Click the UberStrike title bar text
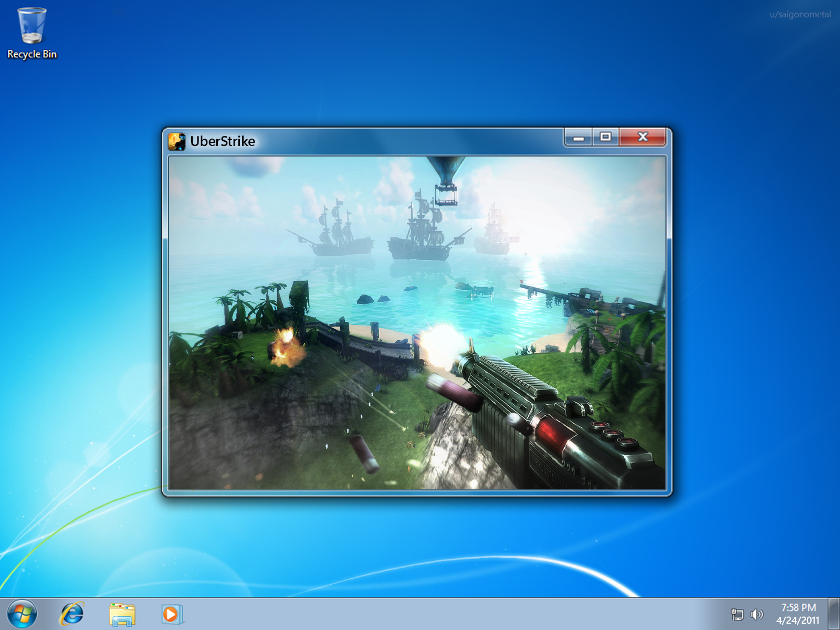 coord(223,141)
